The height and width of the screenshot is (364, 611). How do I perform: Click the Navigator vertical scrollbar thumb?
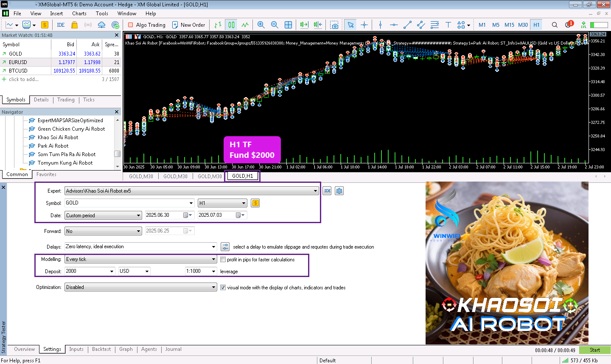pyautogui.click(x=118, y=154)
